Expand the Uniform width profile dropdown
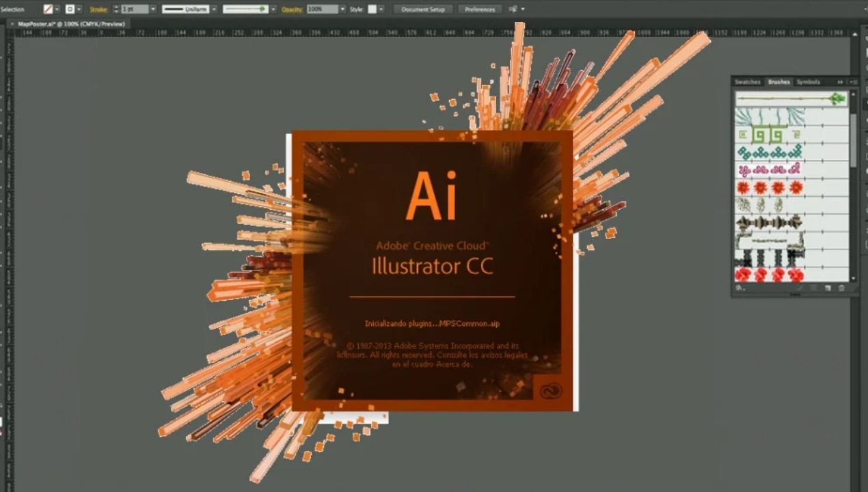868x492 pixels. 214,10
